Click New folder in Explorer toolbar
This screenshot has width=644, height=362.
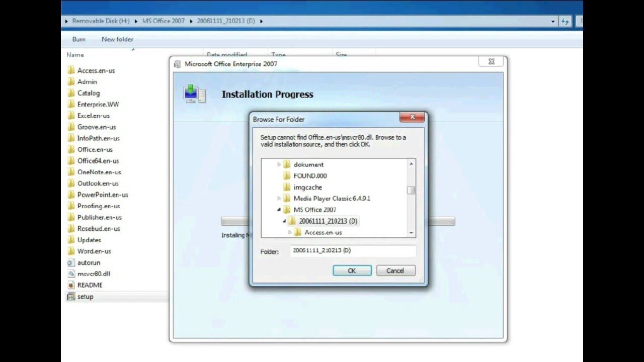coord(117,39)
